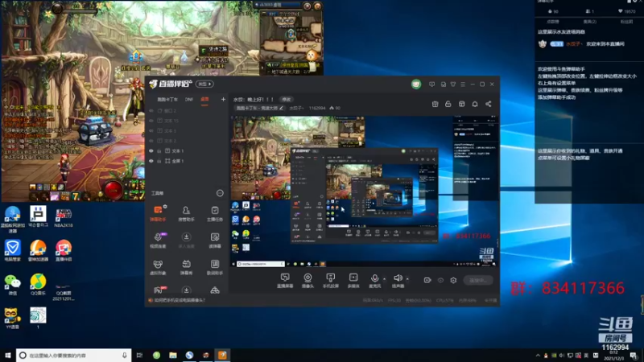Open the 电脑管家 desktop shortcut
This screenshot has height=362, width=644.
tap(12, 251)
